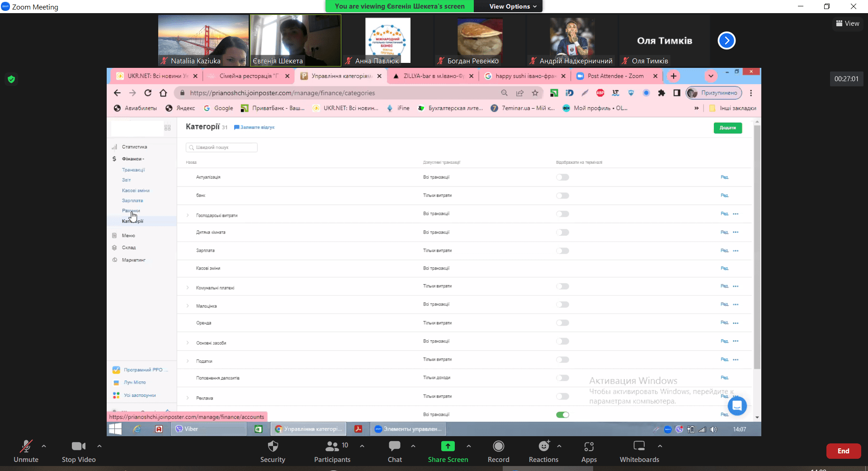The height and width of the screenshot is (471, 868).
Task: Expand the Господарські витрати category row
Action: tap(188, 215)
